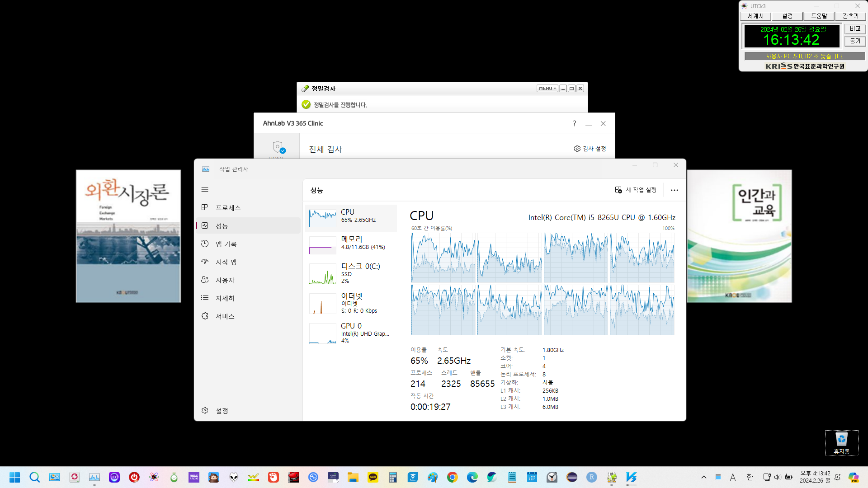
Task: Click 동기 button in UTCk3
Action: pos(855,41)
